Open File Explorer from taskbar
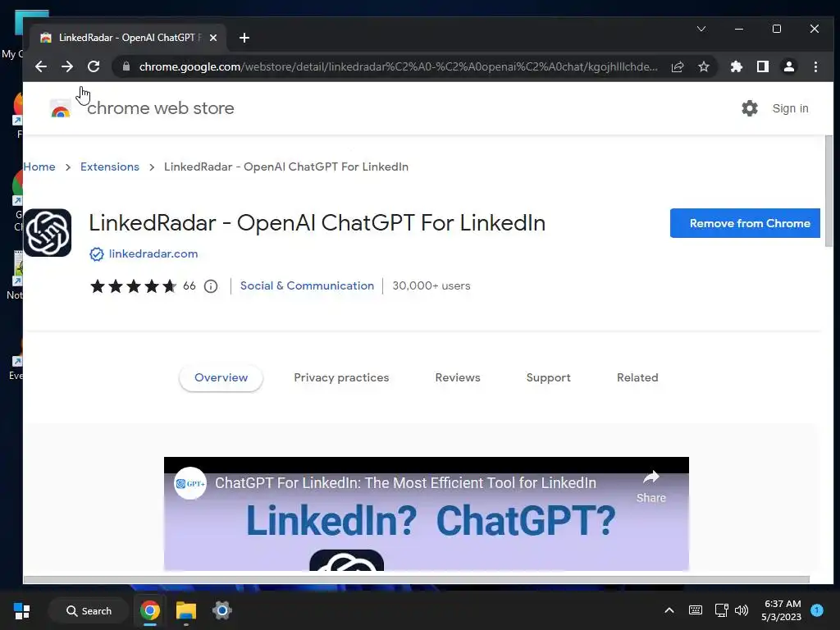This screenshot has width=840, height=630. pos(186,610)
